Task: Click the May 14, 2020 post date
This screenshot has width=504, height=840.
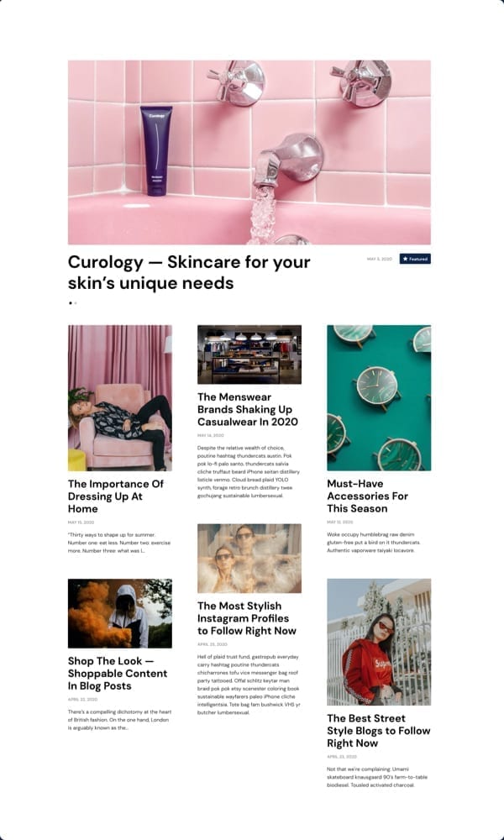Action: (x=211, y=435)
